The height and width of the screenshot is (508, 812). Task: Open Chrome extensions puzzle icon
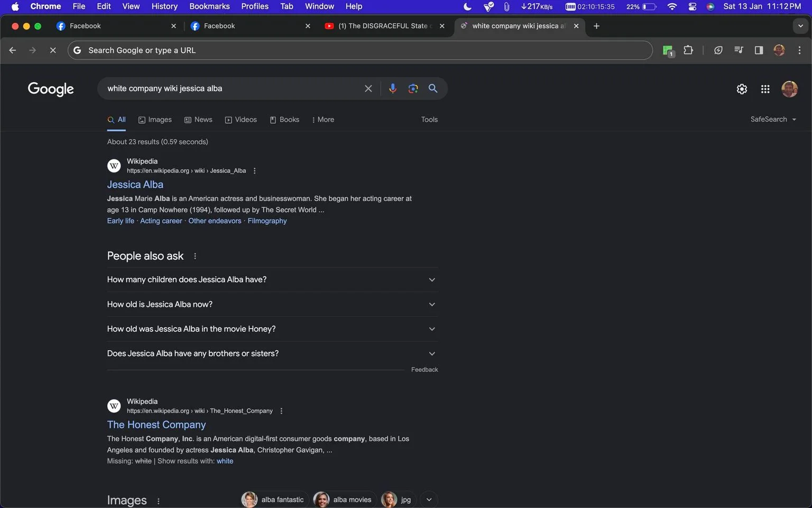click(x=688, y=50)
